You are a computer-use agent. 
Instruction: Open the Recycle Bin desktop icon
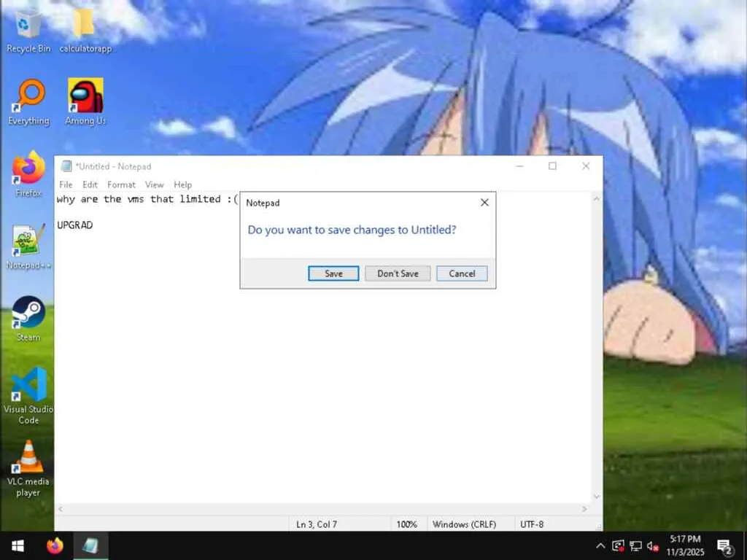pos(28,31)
